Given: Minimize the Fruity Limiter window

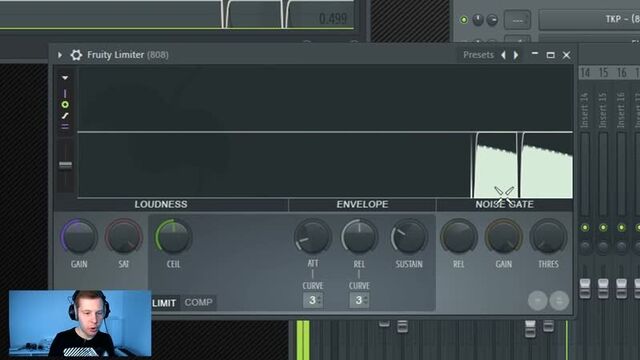Looking at the screenshot, I should pyautogui.click(x=535, y=54).
